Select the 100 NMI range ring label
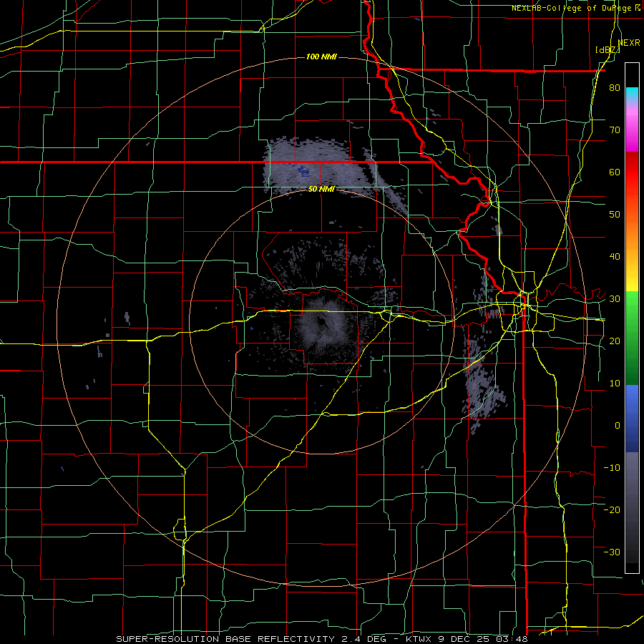 point(321,57)
